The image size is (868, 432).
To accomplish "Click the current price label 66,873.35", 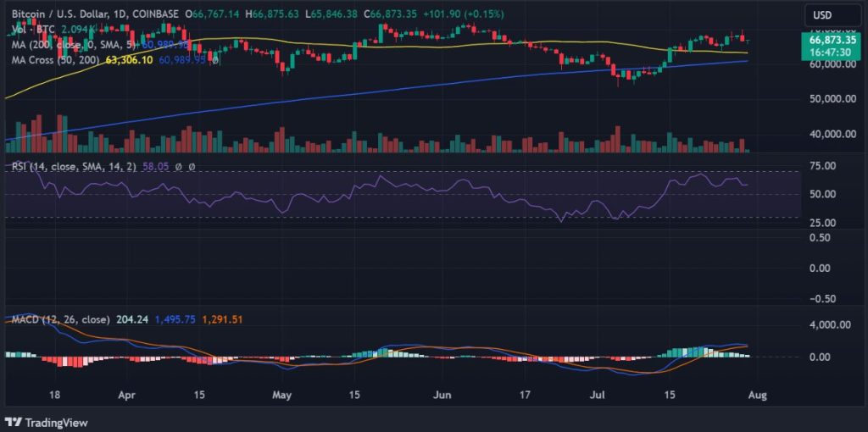I will [x=832, y=40].
